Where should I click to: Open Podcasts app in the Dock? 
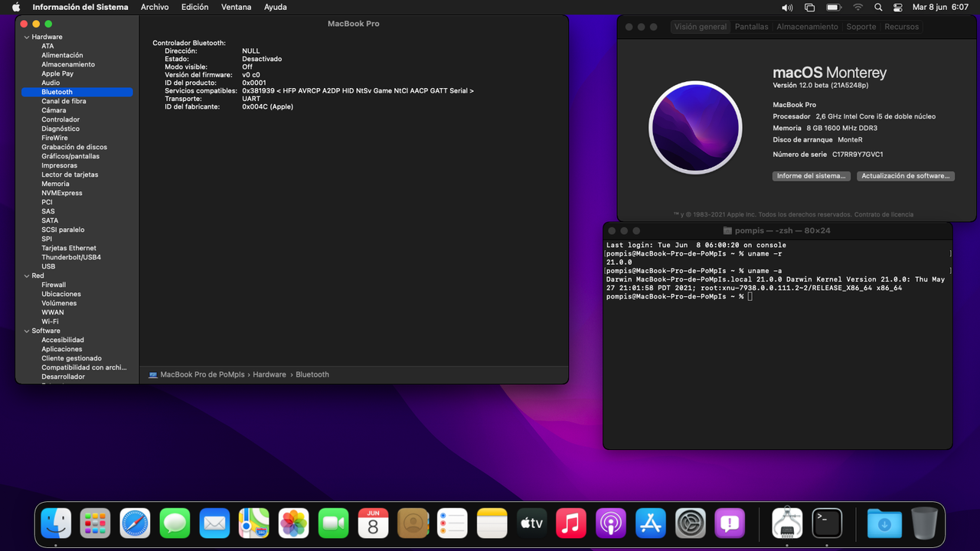(611, 523)
